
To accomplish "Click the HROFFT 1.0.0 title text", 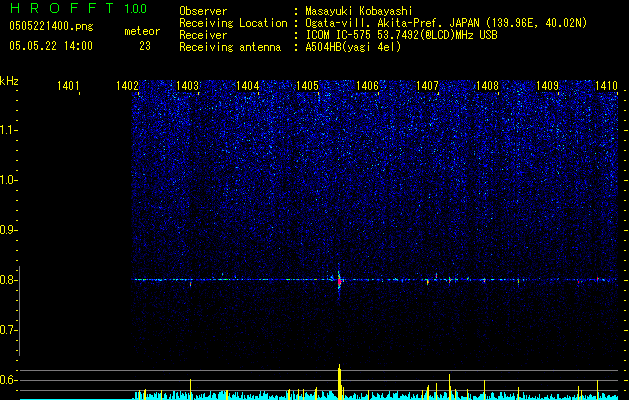I will (x=78, y=8).
